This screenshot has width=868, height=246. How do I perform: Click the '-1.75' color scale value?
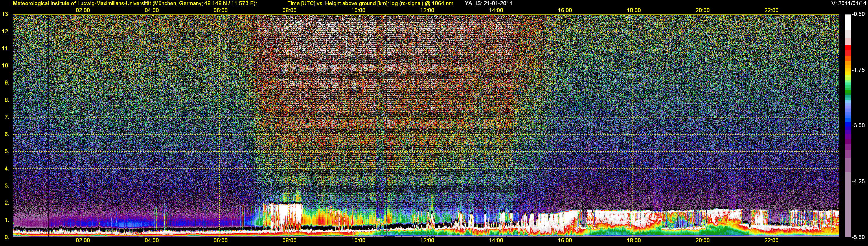coord(858,70)
